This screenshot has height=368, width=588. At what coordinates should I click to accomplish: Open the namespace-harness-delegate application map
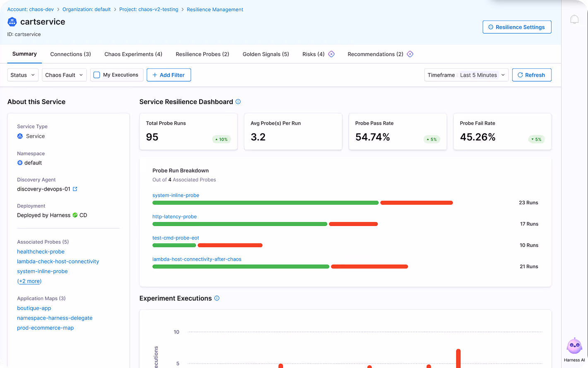[55, 318]
